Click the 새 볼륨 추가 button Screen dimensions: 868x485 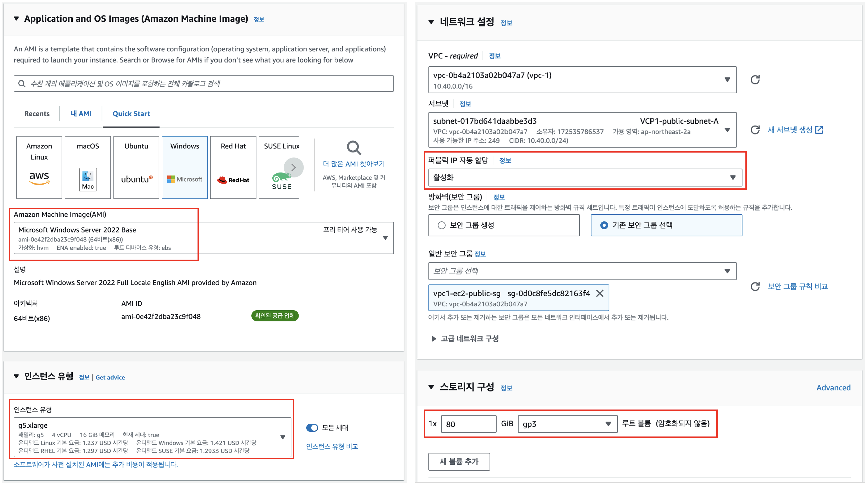(x=459, y=461)
